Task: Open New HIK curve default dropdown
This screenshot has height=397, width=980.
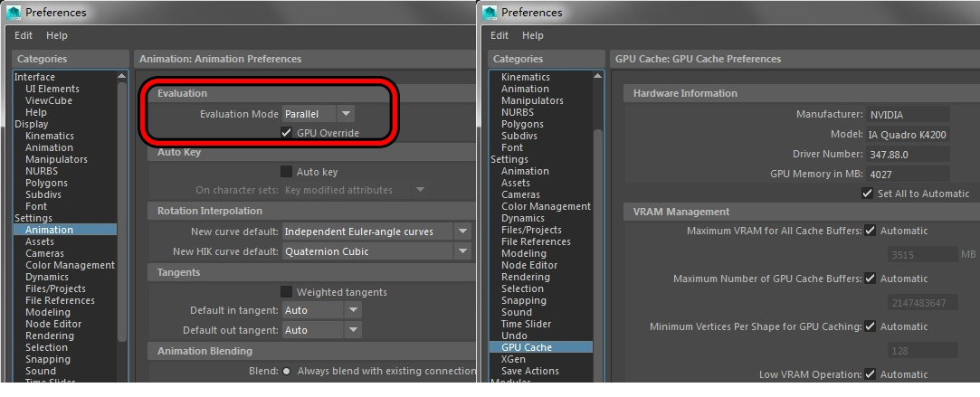Action: tap(376, 251)
